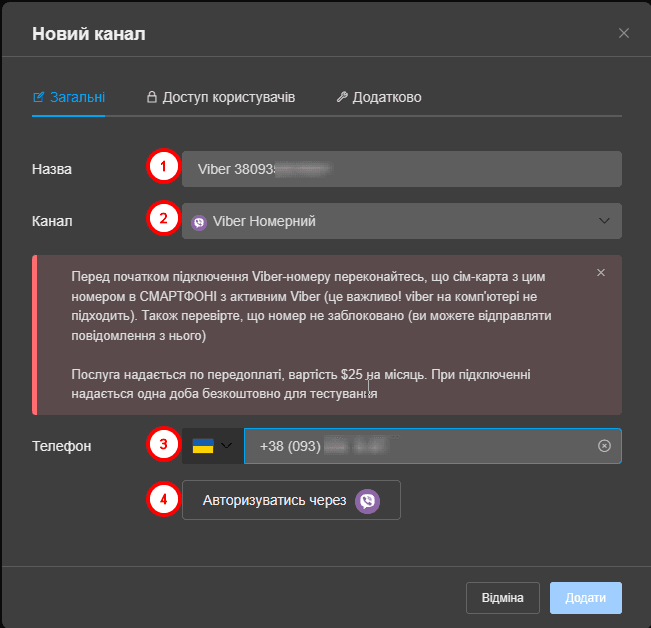Click the Канал label
The width and height of the screenshot is (651, 628).
[x=52, y=221]
